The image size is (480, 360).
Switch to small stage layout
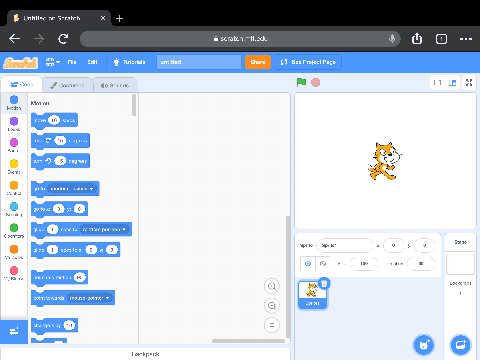(438, 82)
